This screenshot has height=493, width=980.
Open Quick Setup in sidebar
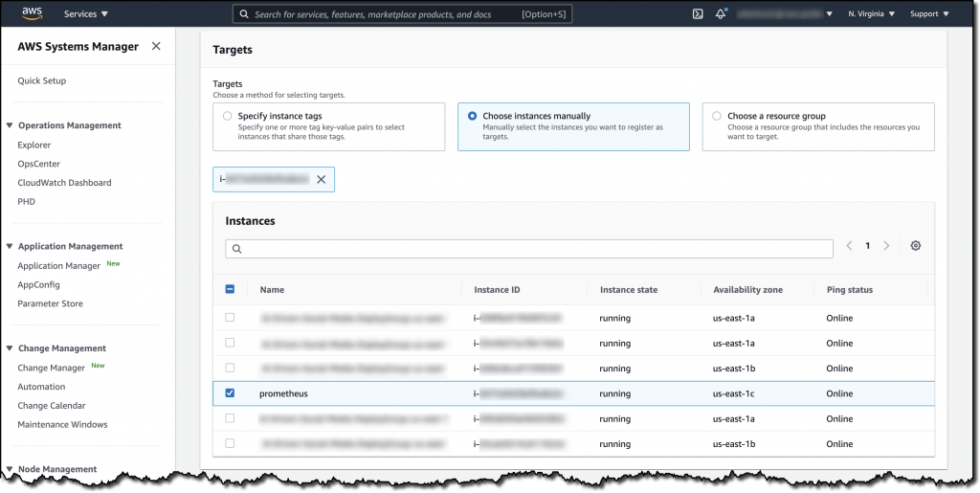pos(41,80)
